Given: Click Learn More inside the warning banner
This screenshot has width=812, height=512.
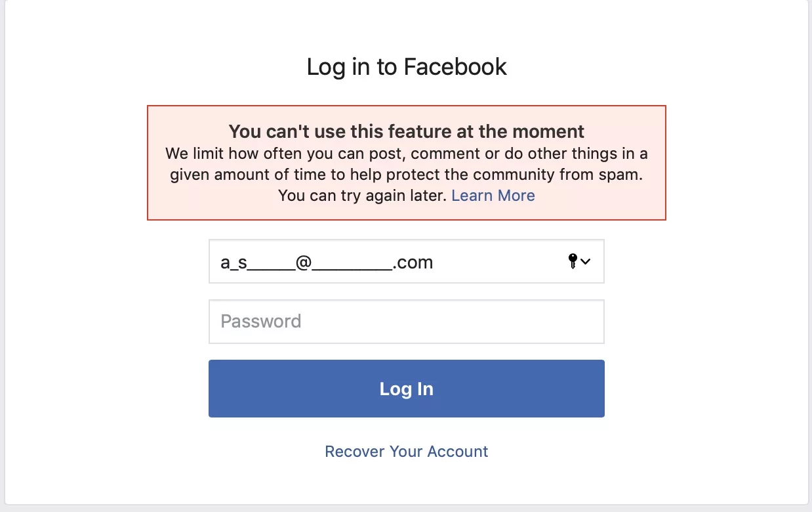Looking at the screenshot, I should tap(493, 195).
